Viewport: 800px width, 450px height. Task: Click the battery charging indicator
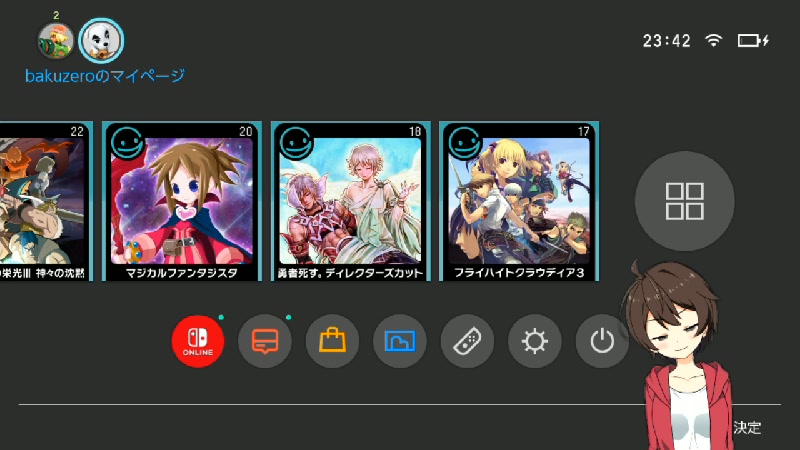pyautogui.click(x=753, y=40)
